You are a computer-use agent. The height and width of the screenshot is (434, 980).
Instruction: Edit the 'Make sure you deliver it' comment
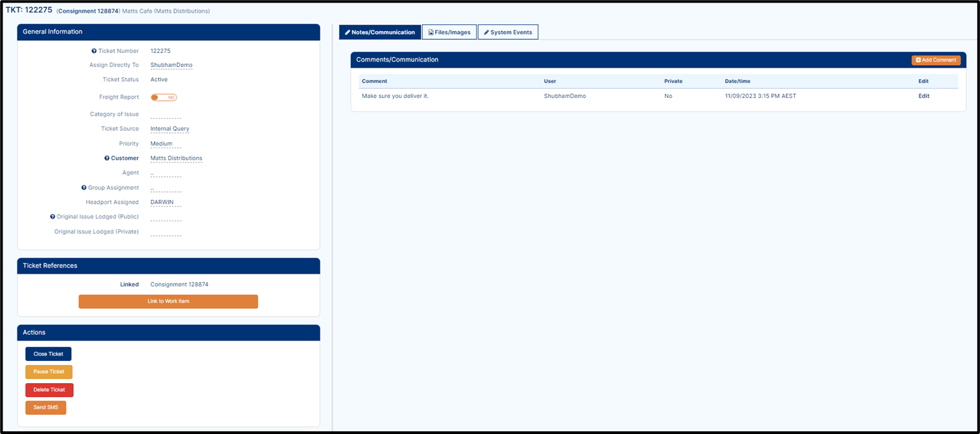[x=924, y=96]
